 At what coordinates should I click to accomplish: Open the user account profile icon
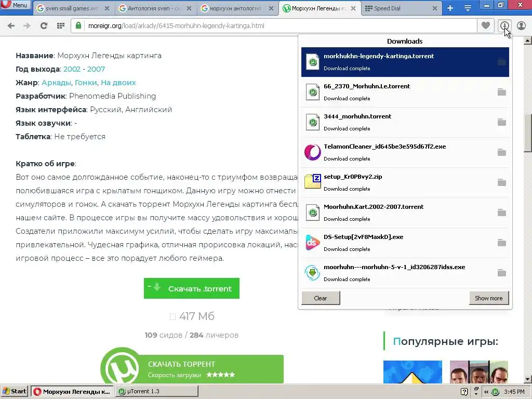click(521, 25)
